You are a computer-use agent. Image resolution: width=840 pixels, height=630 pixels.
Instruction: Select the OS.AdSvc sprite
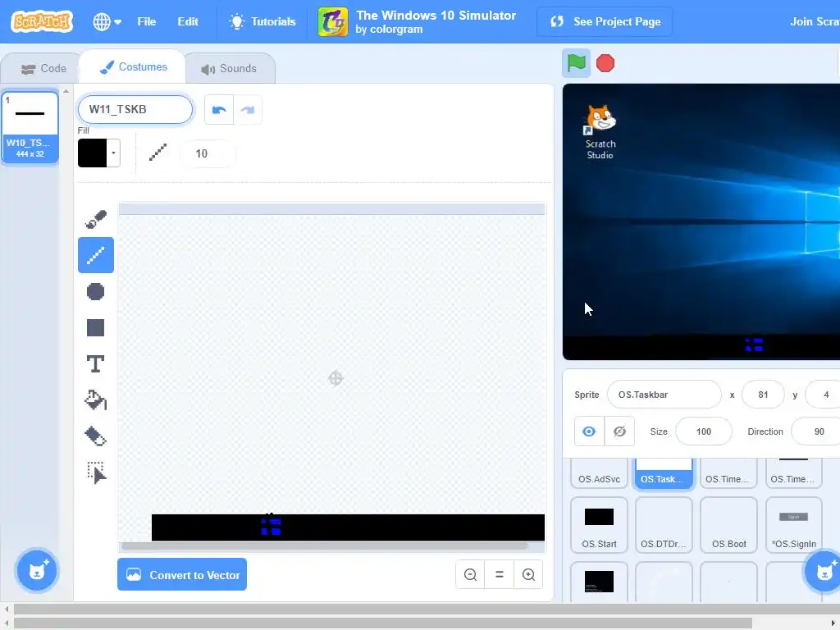pyautogui.click(x=599, y=473)
